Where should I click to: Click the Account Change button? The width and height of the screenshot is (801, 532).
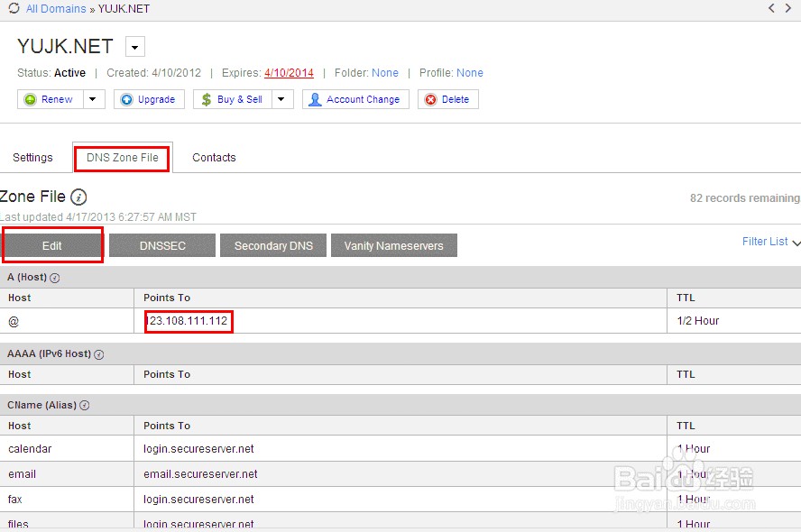click(x=355, y=99)
